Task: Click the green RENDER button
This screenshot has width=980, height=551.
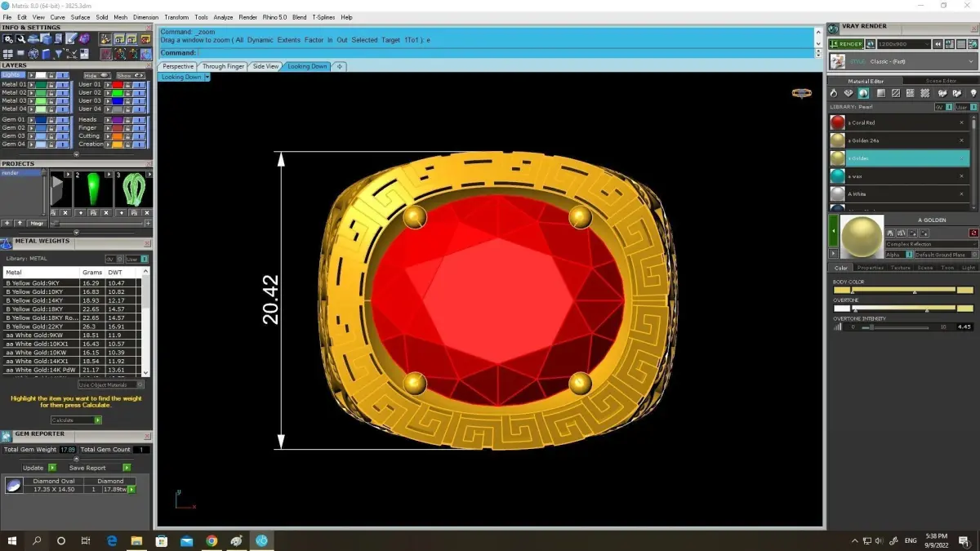Action: (846, 44)
